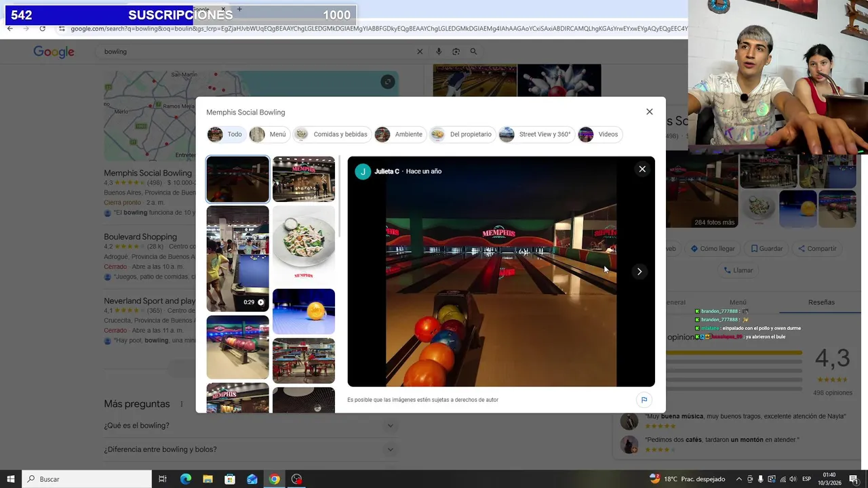
Task: Open the yellow bowling ball thumbnail
Action: point(304,311)
